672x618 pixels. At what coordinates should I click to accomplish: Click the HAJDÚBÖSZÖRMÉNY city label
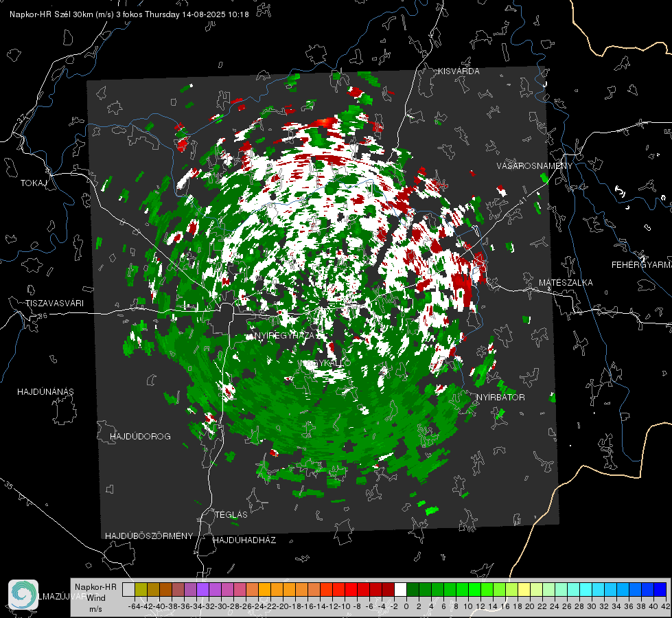click(149, 536)
